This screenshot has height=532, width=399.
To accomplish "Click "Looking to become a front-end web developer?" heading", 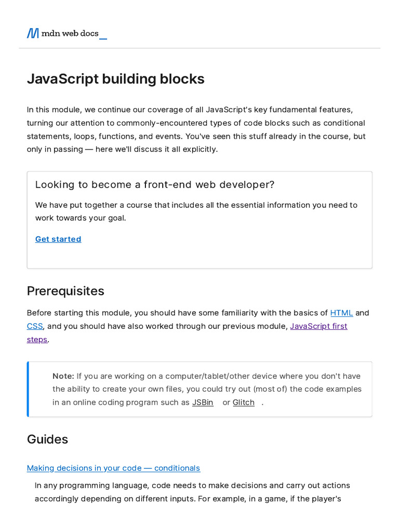I will point(155,185).
